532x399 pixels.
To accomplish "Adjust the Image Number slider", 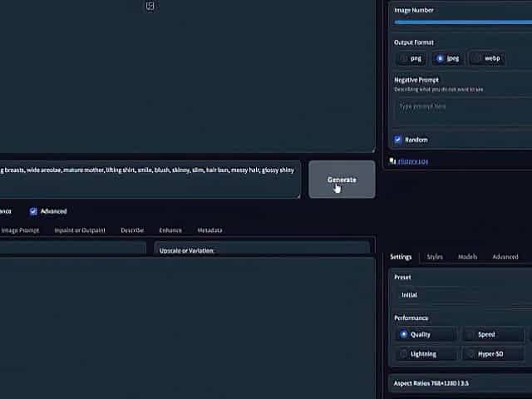I will pyautogui.click(x=461, y=22).
